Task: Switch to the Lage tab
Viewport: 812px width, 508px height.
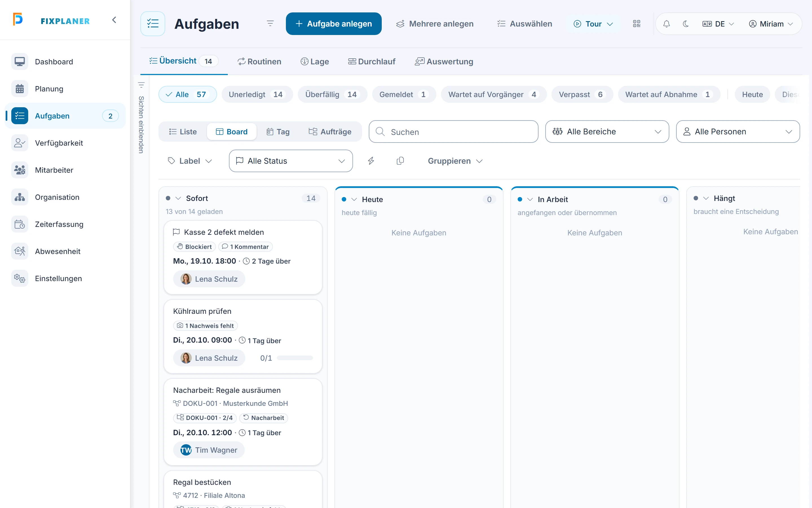Action: [315, 62]
